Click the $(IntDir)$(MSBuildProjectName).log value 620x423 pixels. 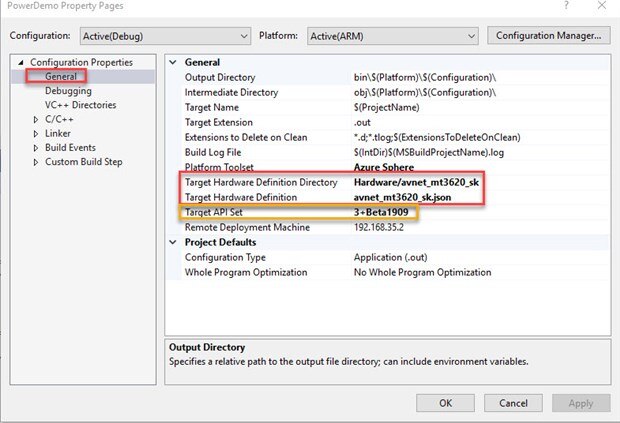pos(429,153)
